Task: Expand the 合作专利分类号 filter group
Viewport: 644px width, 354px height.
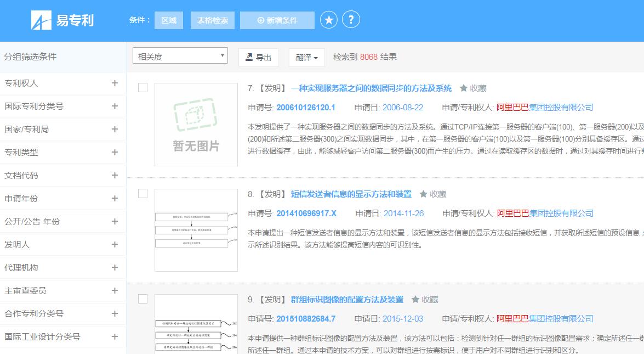Action: point(115,313)
